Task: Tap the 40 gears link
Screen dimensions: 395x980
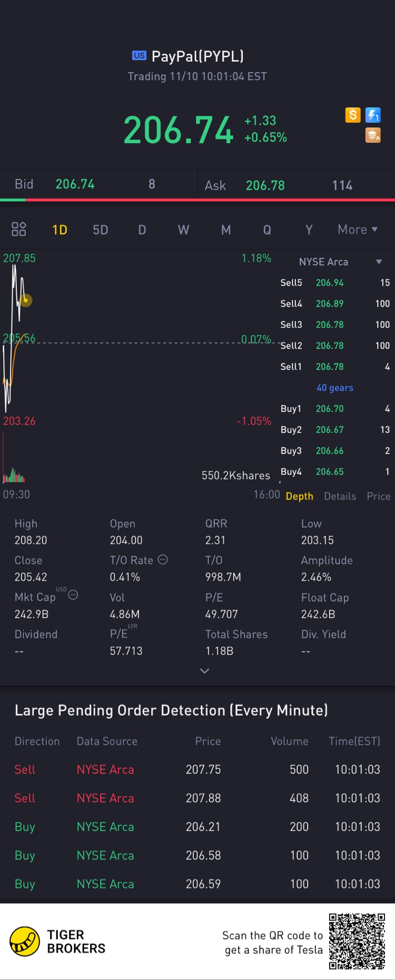Action: [335, 388]
